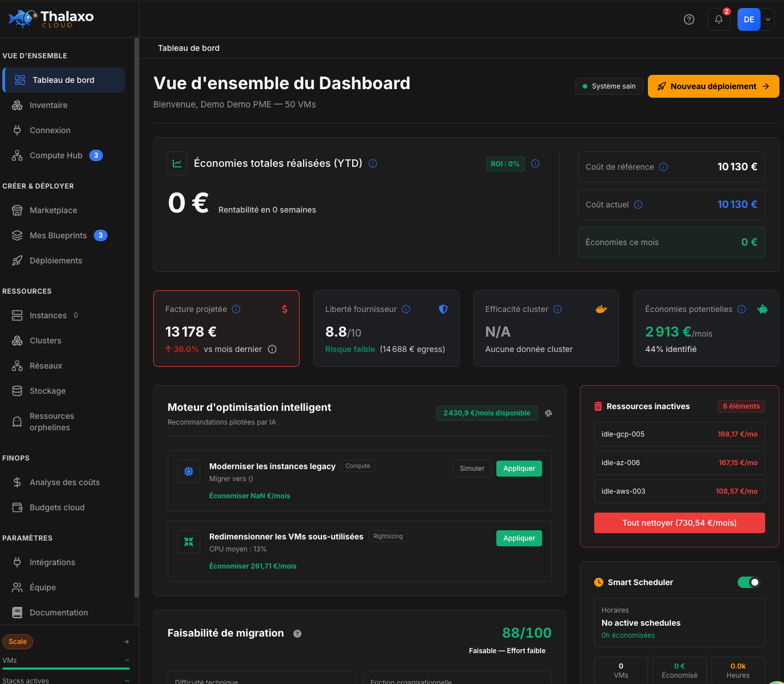This screenshot has height=684, width=784.
Task: Click Tout nettoyer (730,54 €/mois) button
Action: point(679,523)
